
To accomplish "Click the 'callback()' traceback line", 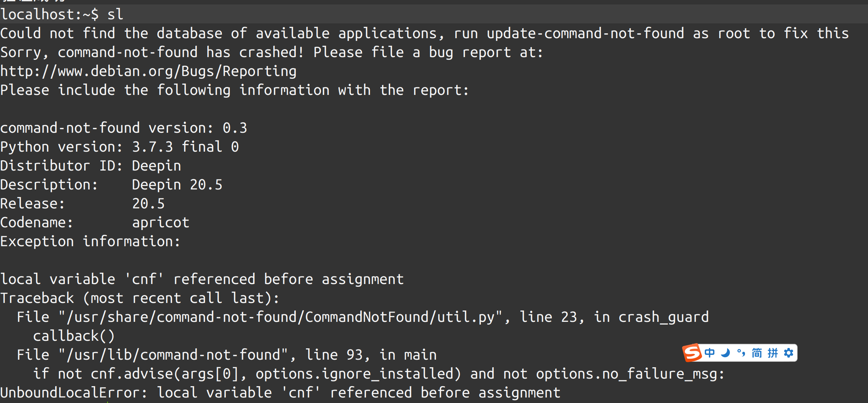I will (x=74, y=336).
